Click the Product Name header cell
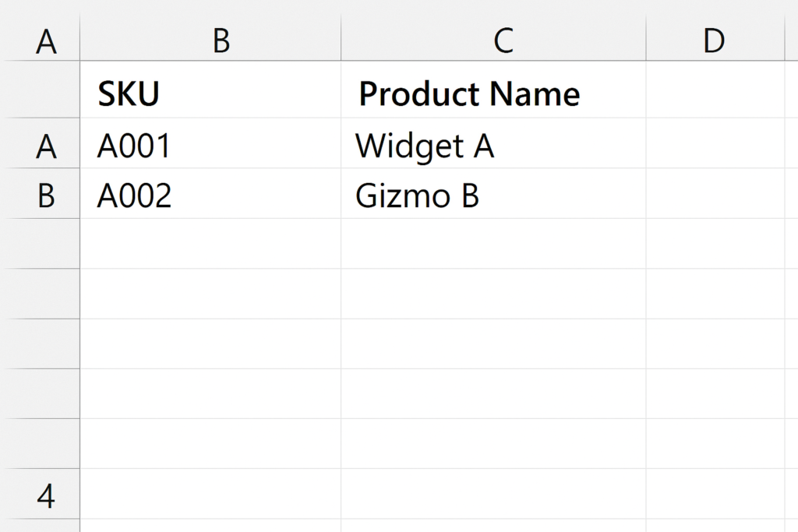Screen dimensions: 798x532 493,90
